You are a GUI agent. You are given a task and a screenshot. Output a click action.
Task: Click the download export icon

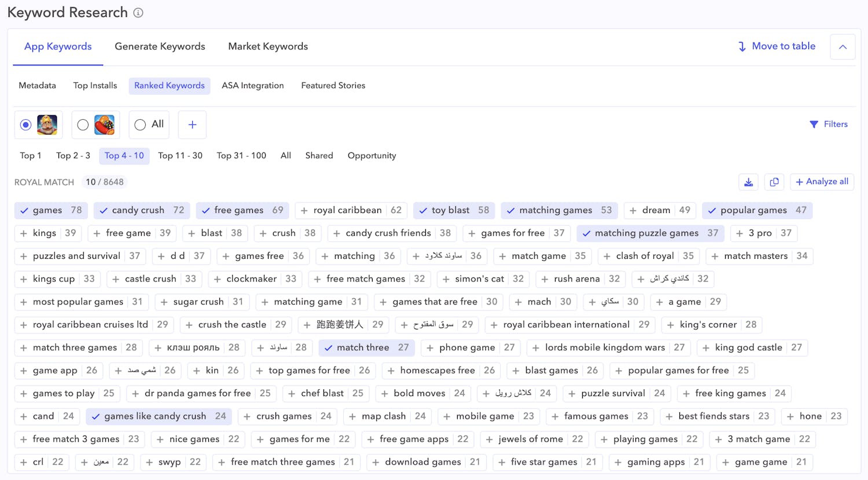point(748,182)
